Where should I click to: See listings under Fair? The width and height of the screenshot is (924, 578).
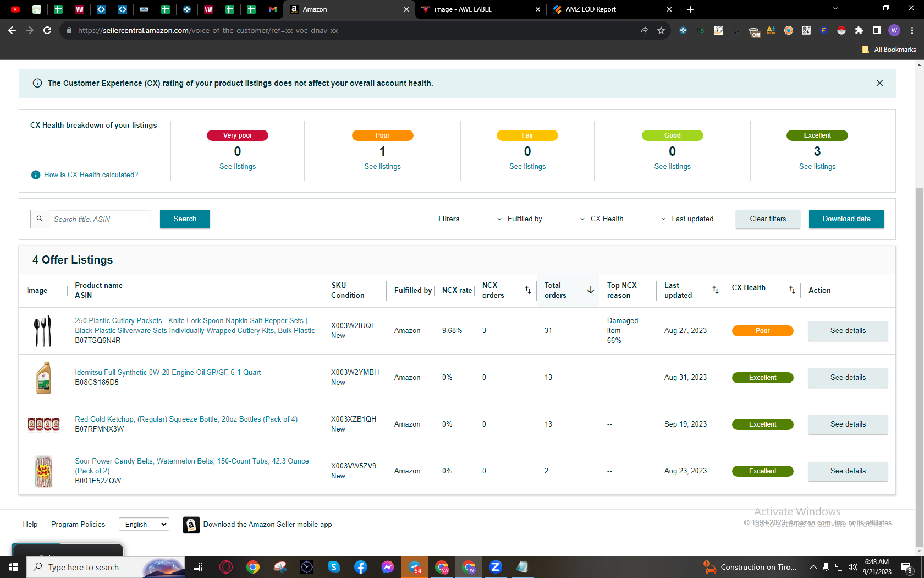[x=527, y=166]
